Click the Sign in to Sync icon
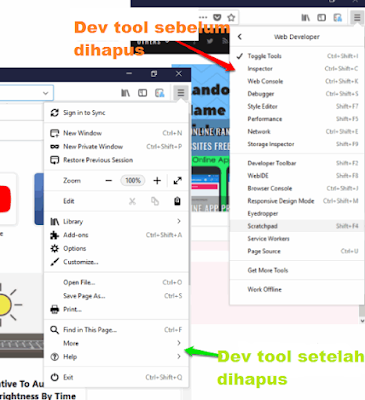Screen dimensions: 365x400 coord(54,113)
